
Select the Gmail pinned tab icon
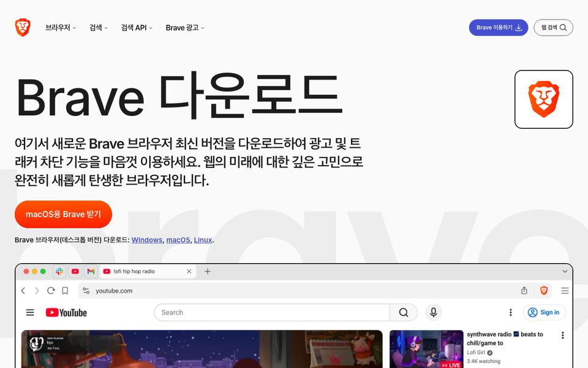(x=91, y=271)
